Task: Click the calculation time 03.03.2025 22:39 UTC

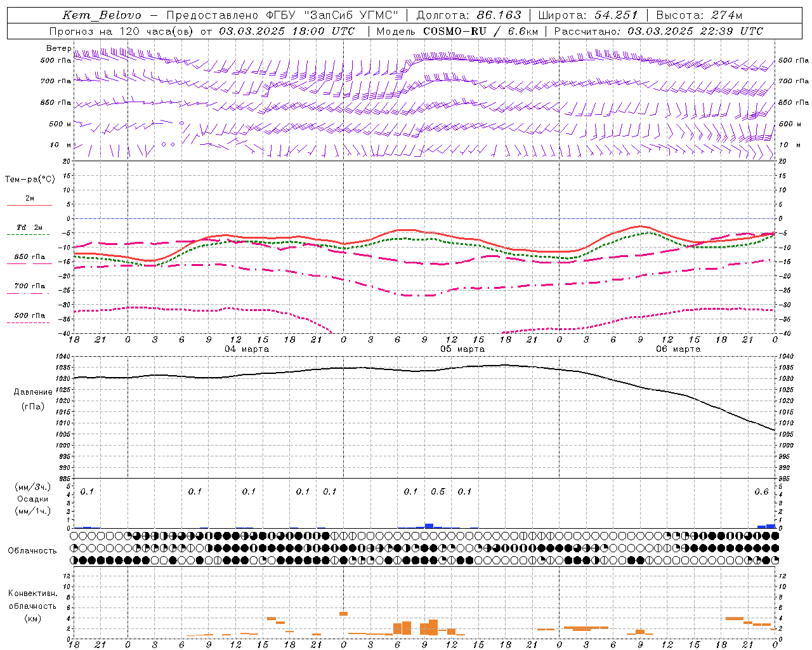Action: tap(695, 31)
